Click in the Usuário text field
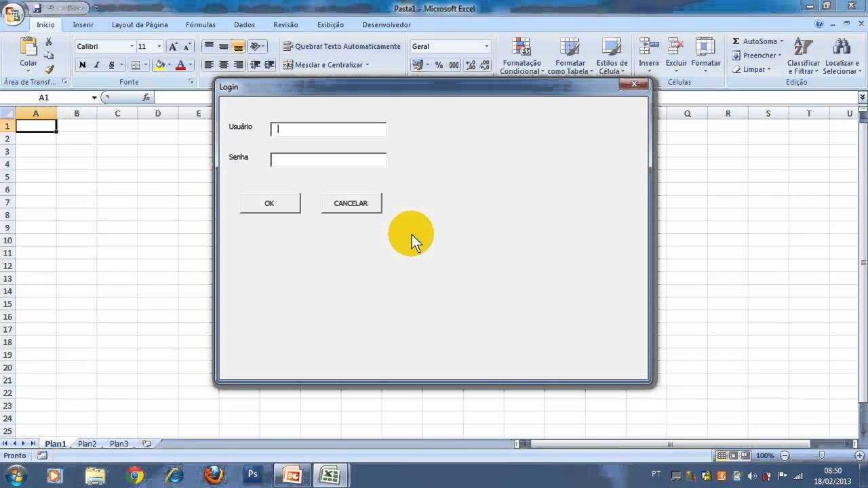 coord(328,129)
